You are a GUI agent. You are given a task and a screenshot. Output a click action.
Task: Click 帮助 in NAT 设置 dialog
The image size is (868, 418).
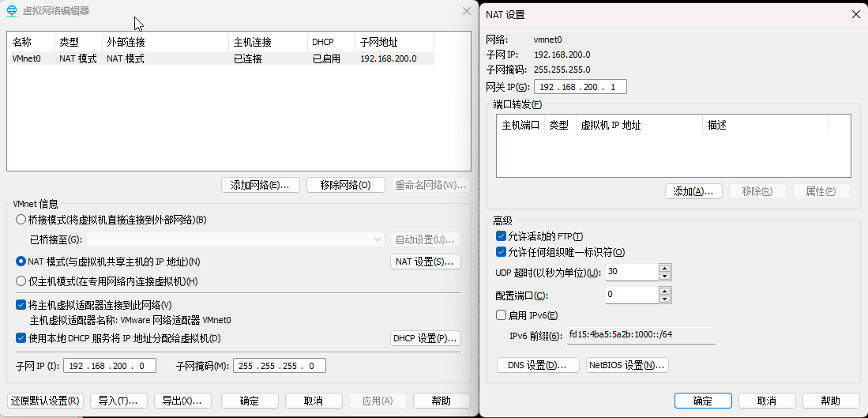click(831, 401)
